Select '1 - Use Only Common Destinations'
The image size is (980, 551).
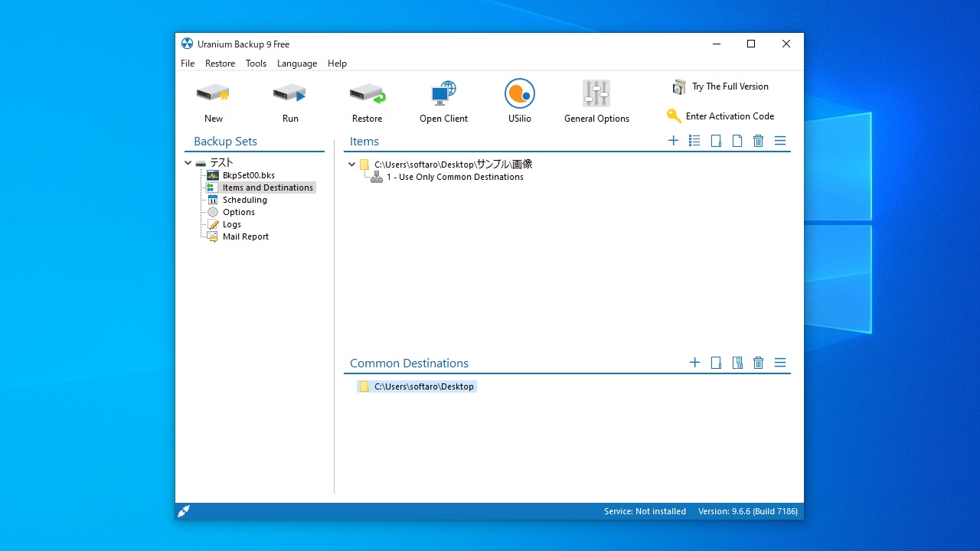(455, 177)
